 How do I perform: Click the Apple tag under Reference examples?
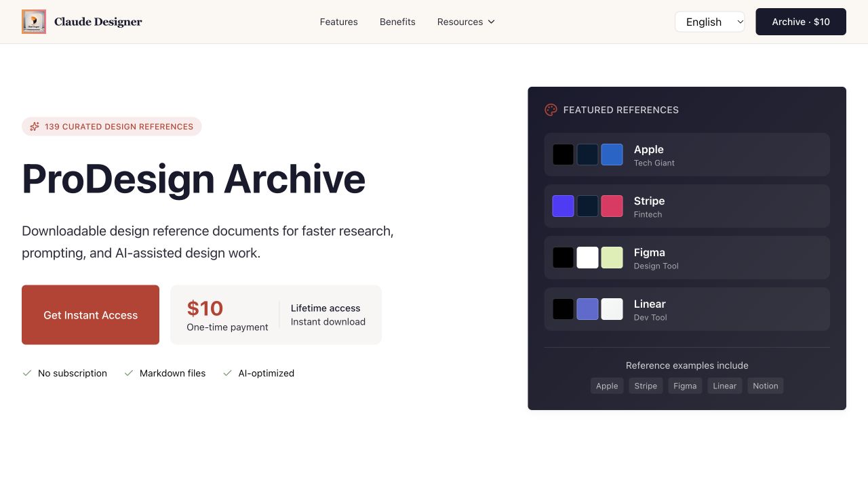pos(607,386)
